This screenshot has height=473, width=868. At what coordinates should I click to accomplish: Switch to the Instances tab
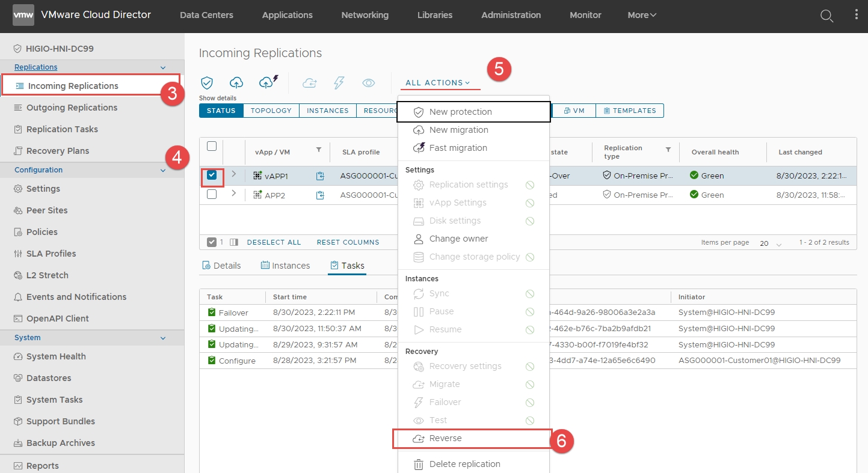click(x=285, y=266)
